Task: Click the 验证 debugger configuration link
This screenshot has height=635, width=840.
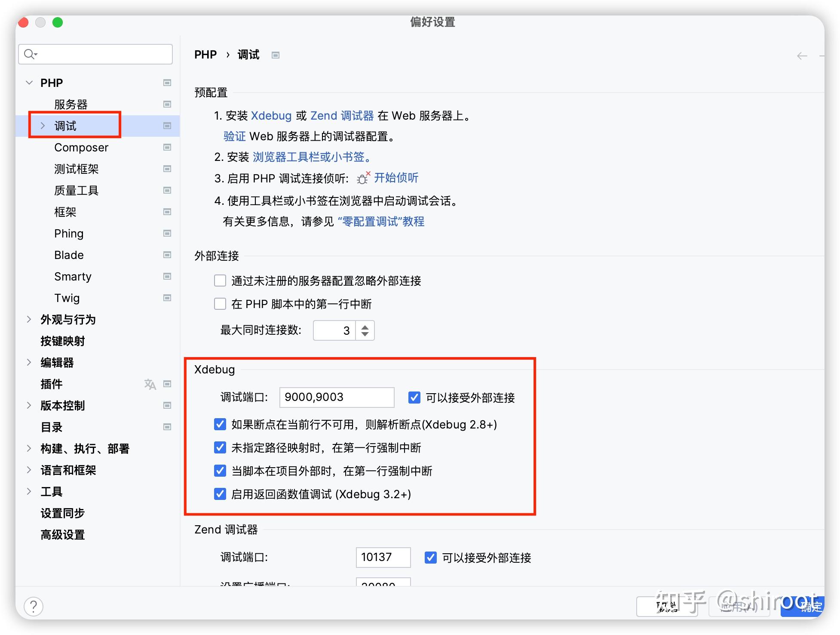Action: coord(234,136)
